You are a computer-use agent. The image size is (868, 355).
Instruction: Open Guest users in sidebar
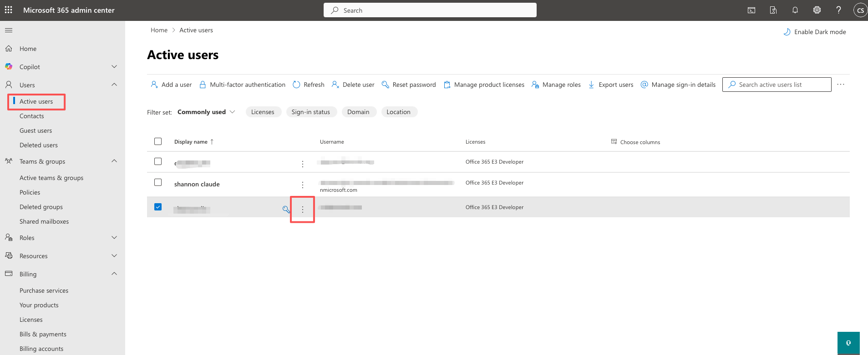click(x=36, y=130)
